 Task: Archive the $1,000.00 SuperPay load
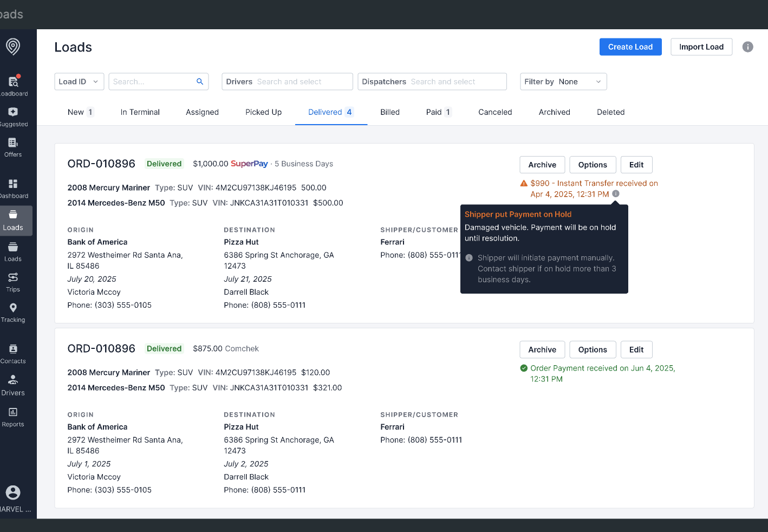click(542, 165)
